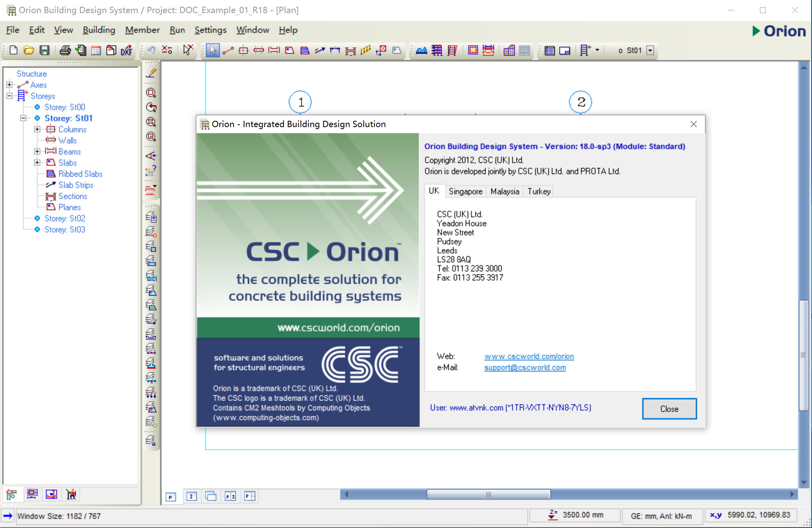Screen dimensions: 812x528
Task: Click the storey ladder icon in top toolbar
Action: (x=585, y=50)
